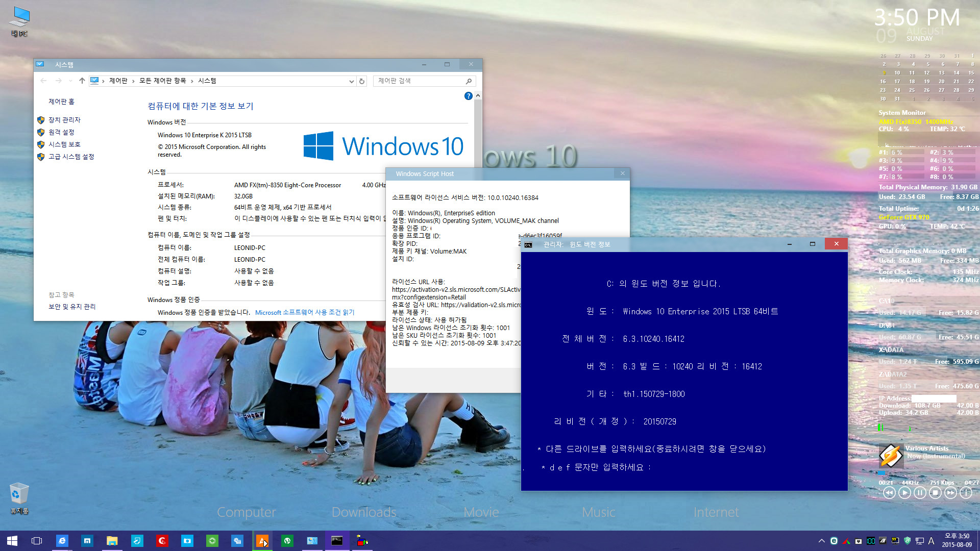This screenshot has width=980, height=551.
Task: Select 모든 제어판 항목 breadcrumb
Action: pyautogui.click(x=163, y=81)
